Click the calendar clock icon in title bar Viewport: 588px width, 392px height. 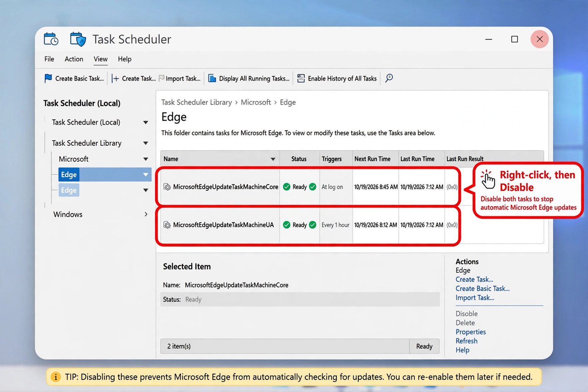[51, 39]
